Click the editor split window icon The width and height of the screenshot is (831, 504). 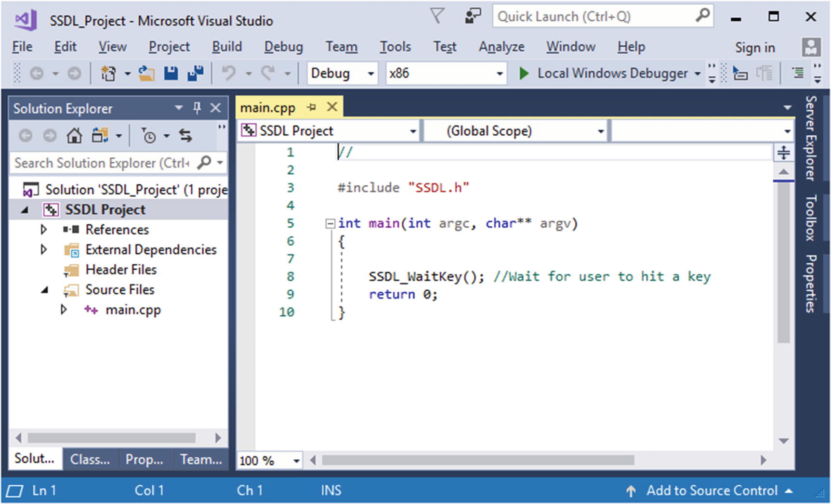(784, 153)
